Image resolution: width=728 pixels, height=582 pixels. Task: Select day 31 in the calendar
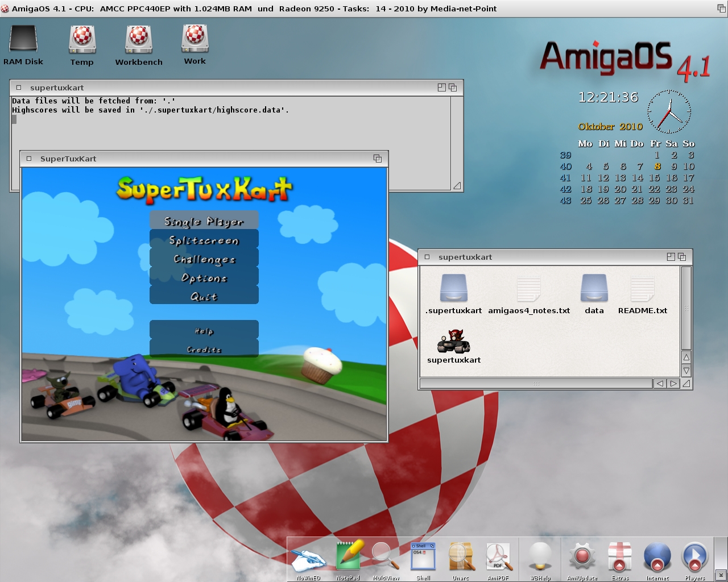(688, 201)
